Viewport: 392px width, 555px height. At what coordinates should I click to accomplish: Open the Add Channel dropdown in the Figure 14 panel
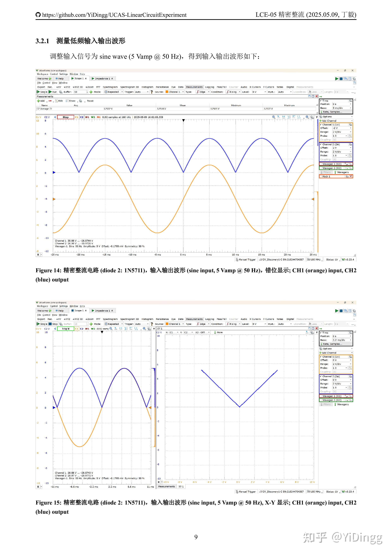[x=336, y=121]
